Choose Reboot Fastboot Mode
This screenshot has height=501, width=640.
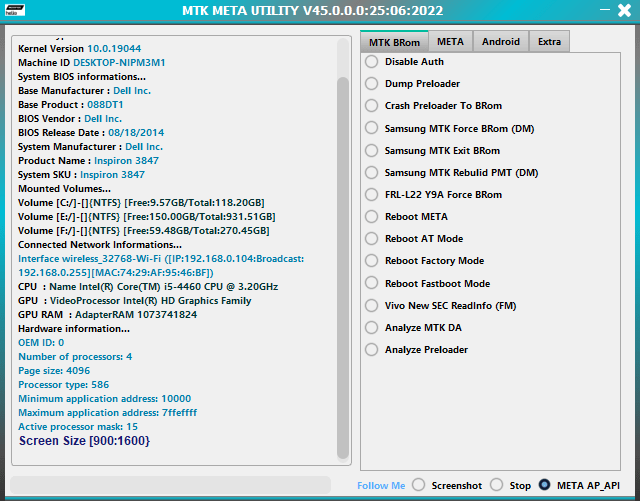(427, 284)
